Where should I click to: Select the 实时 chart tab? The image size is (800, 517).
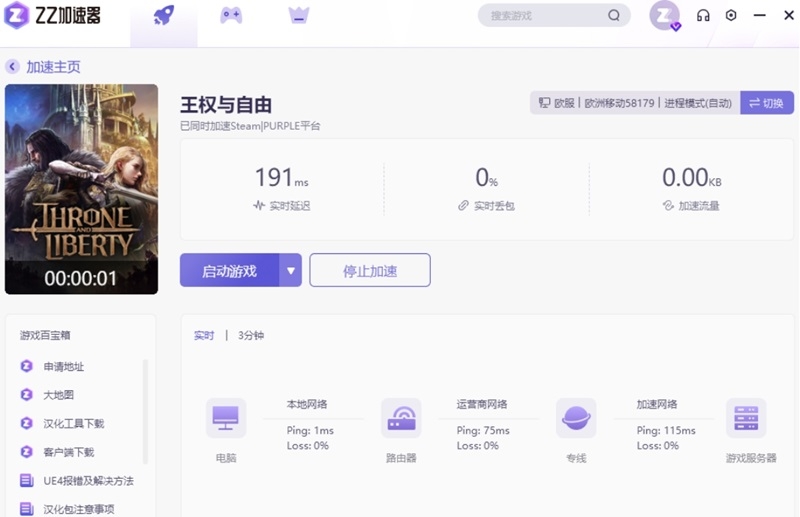204,336
